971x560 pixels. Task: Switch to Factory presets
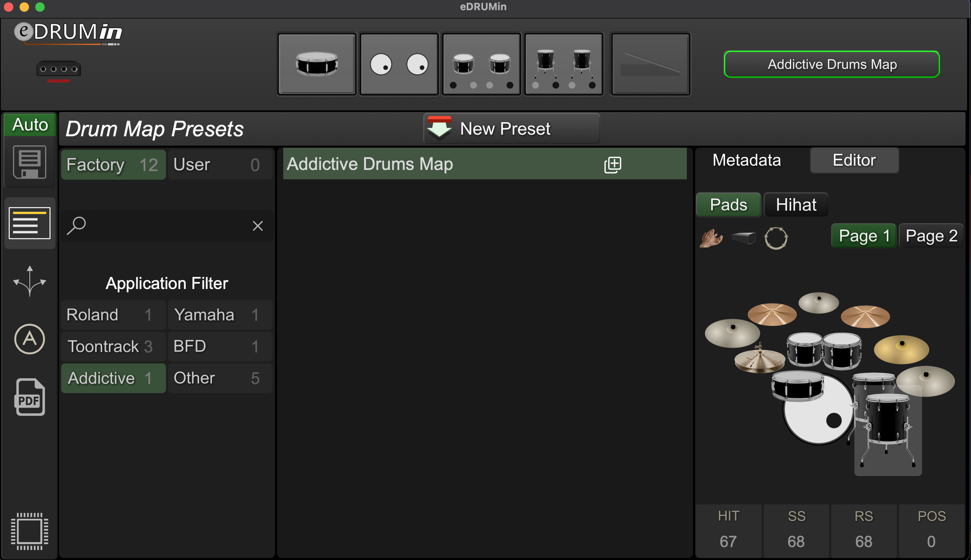click(x=113, y=165)
